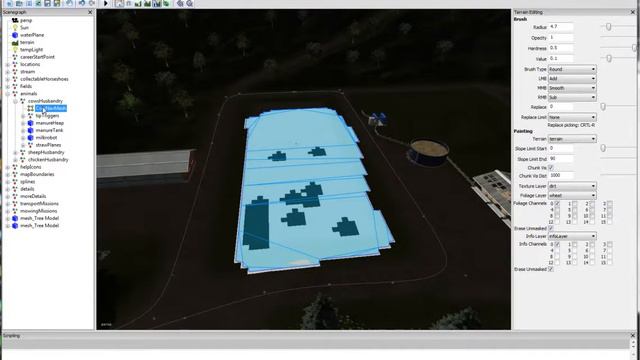640x360 pixels.
Task: Click the camera icon beside persp
Action: click(x=15, y=20)
